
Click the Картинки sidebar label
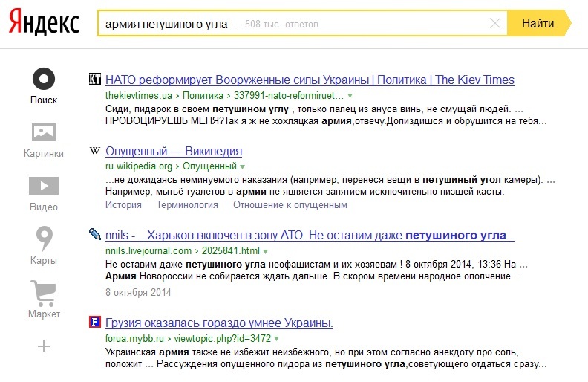pyautogui.click(x=44, y=154)
